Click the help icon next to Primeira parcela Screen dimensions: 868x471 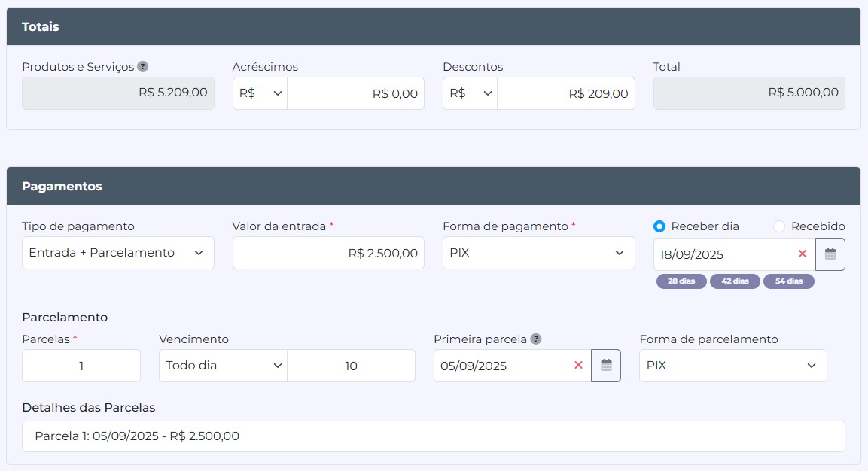(535, 339)
